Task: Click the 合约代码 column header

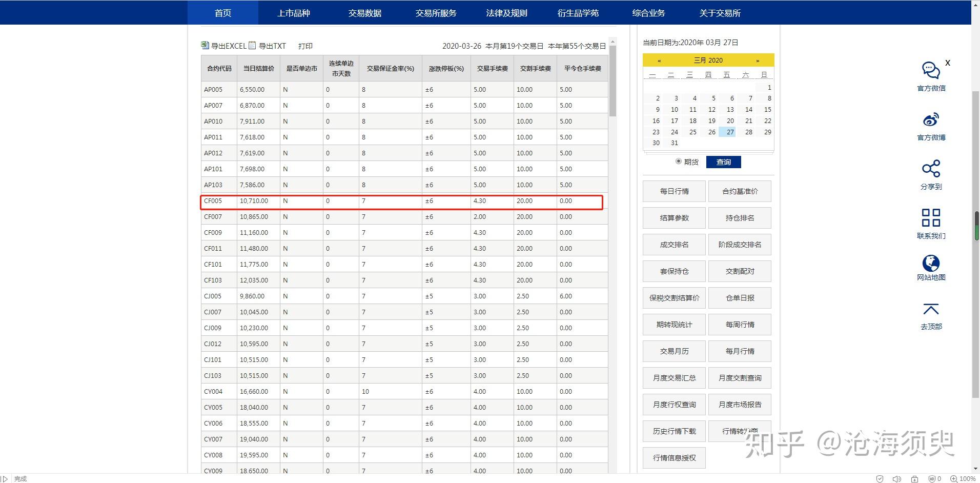Action: [219, 68]
